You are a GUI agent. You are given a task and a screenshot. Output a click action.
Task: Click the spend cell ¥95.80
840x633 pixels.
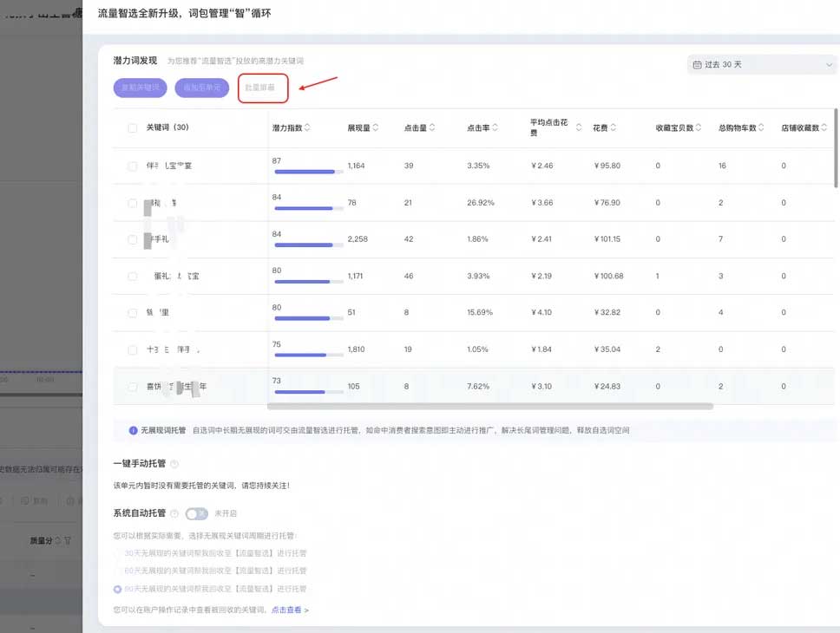[607, 166]
